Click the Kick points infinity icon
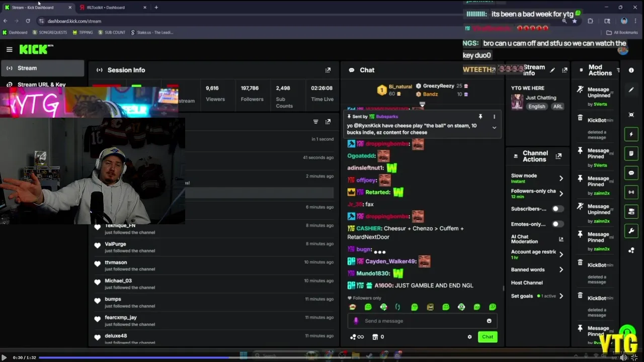644x362 pixels. pyautogui.click(x=357, y=337)
